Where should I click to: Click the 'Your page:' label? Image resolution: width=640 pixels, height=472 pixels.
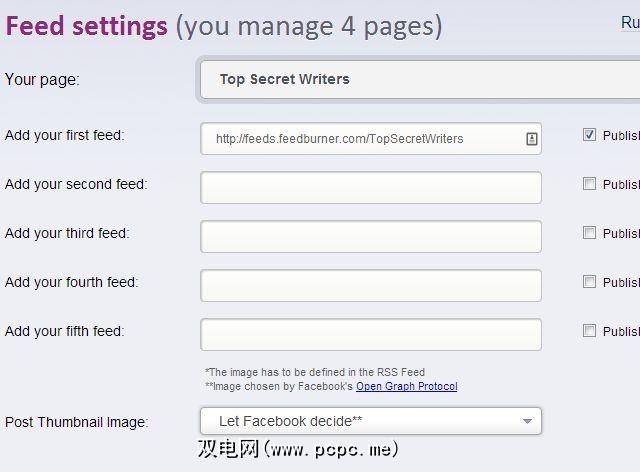tap(42, 79)
